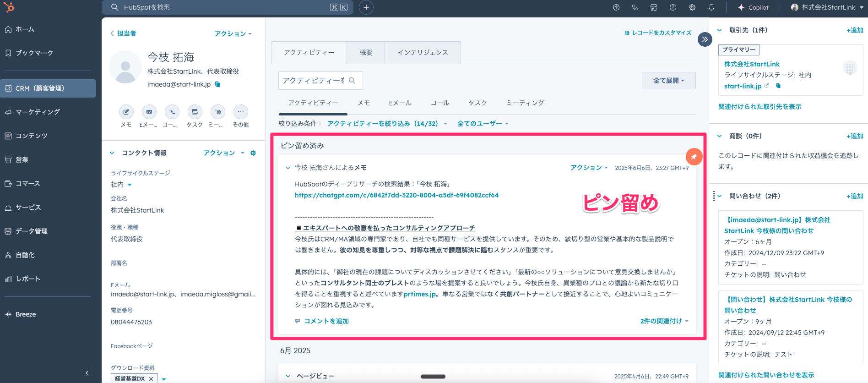The image size is (868, 383).
Task: Click the コール call icon
Action: tap(172, 112)
